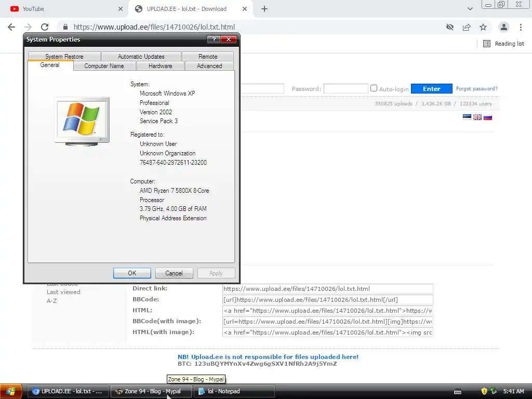Go back using browser back arrow
Screen dimensions: 532x399
click(11, 27)
